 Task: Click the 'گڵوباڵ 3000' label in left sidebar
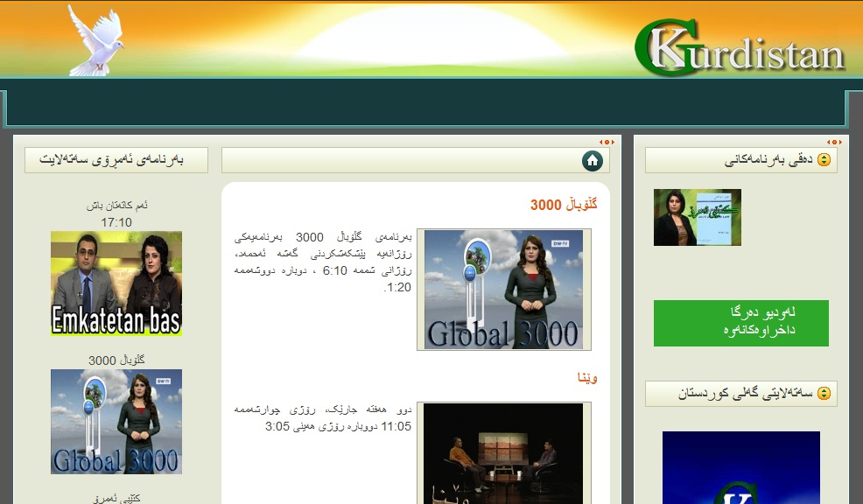pyautogui.click(x=116, y=360)
